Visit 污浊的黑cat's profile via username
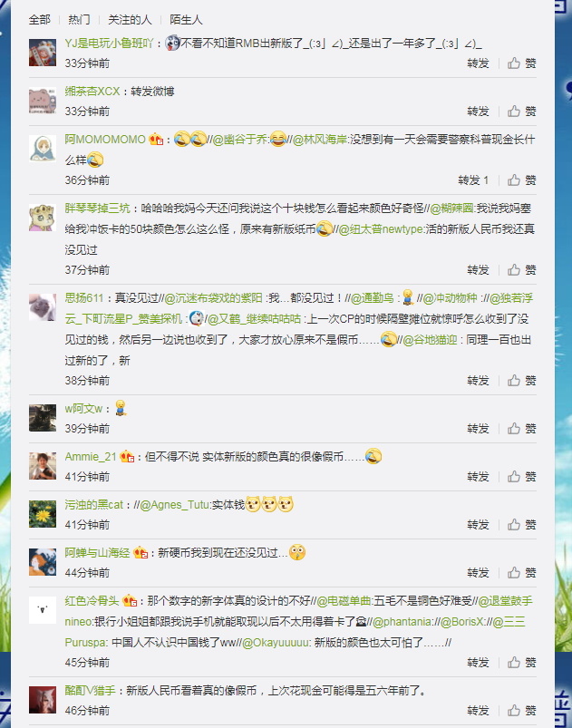572x728 pixels. (93, 505)
